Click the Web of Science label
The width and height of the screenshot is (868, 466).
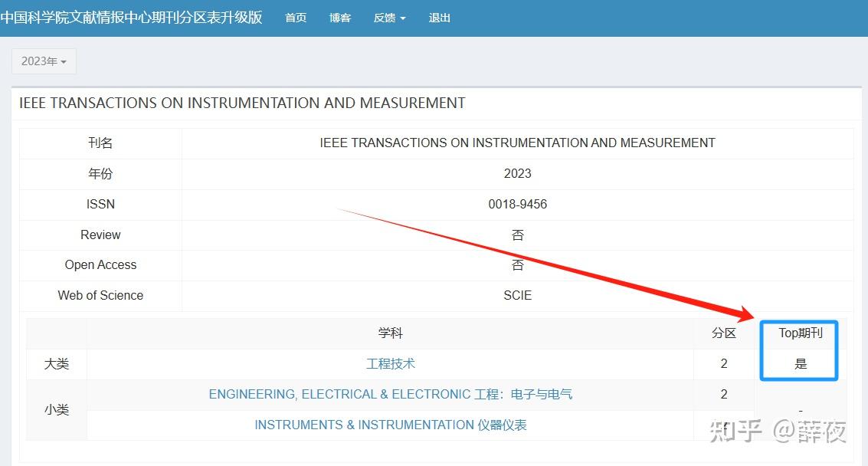(x=100, y=295)
